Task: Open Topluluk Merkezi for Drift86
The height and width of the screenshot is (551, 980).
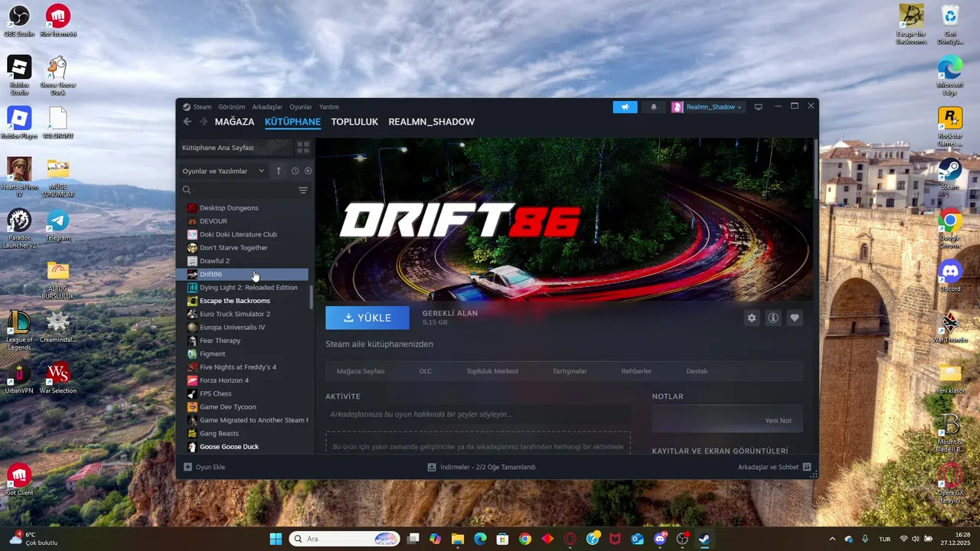Action: click(492, 371)
